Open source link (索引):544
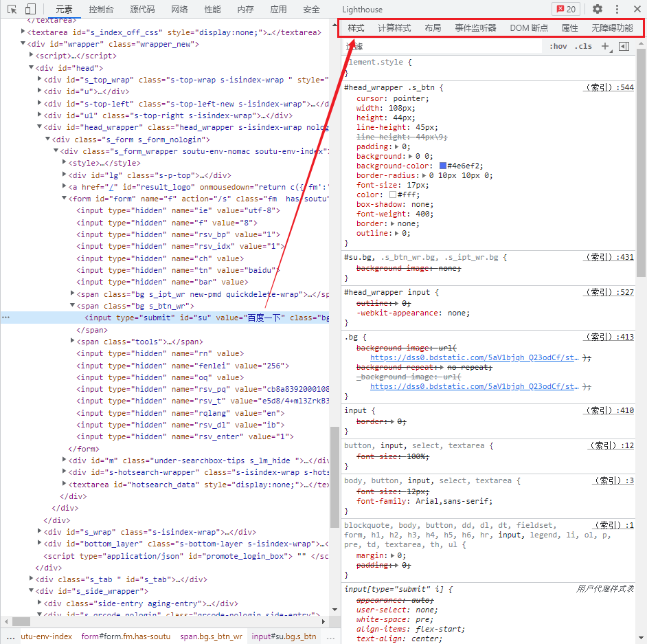The width and height of the screenshot is (647, 644). pyautogui.click(x=609, y=87)
